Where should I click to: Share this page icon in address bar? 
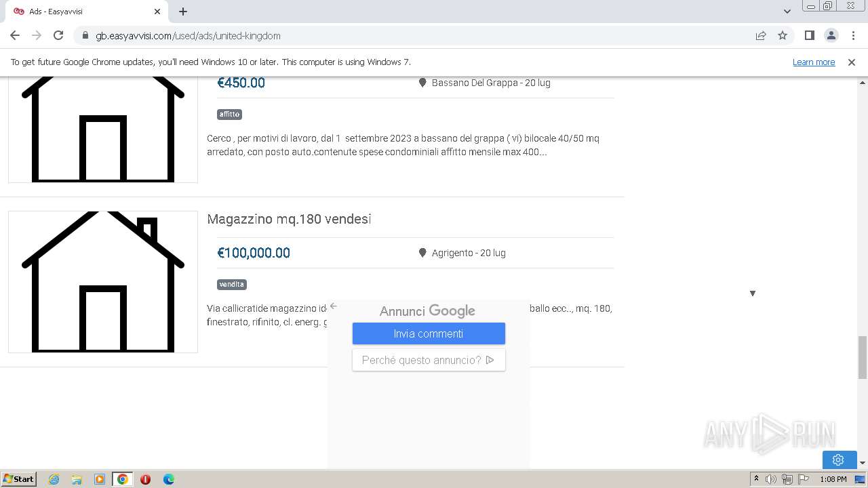pyautogui.click(x=761, y=35)
